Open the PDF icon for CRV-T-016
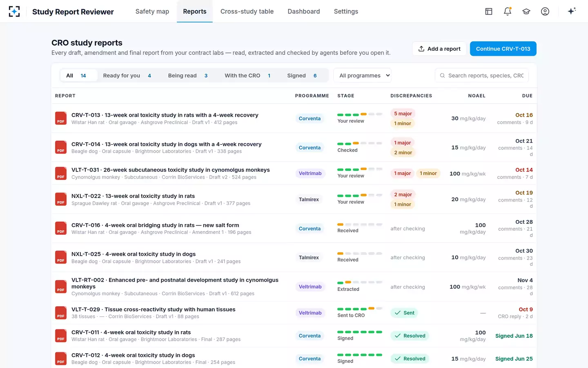Image resolution: width=588 pixels, height=368 pixels. pos(61,228)
